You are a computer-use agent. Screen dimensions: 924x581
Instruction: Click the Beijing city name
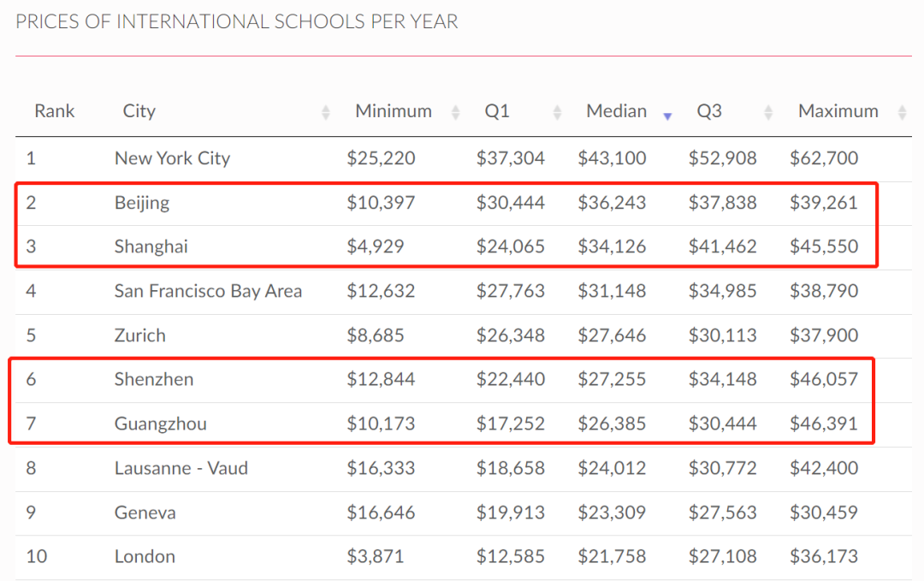(142, 203)
